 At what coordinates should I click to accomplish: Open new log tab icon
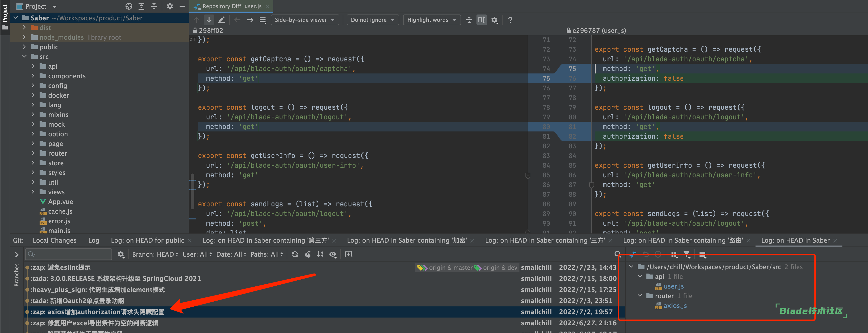click(x=349, y=254)
